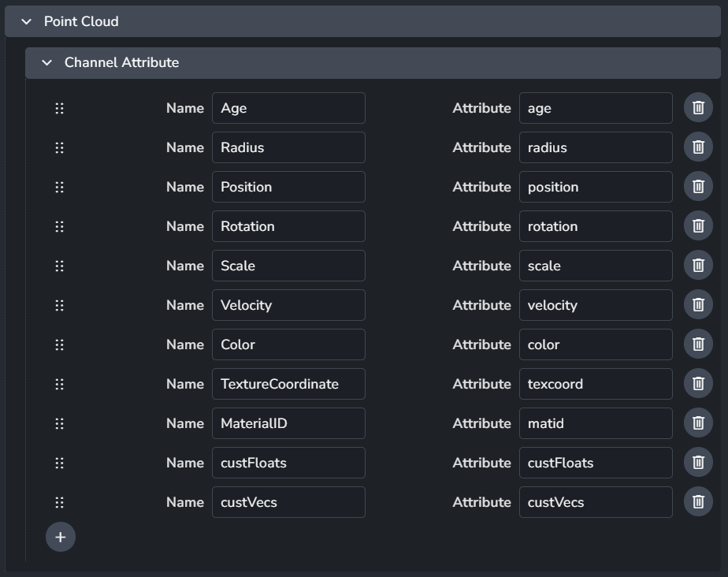
Task: Select the Position row drag handle
Action: tap(59, 188)
